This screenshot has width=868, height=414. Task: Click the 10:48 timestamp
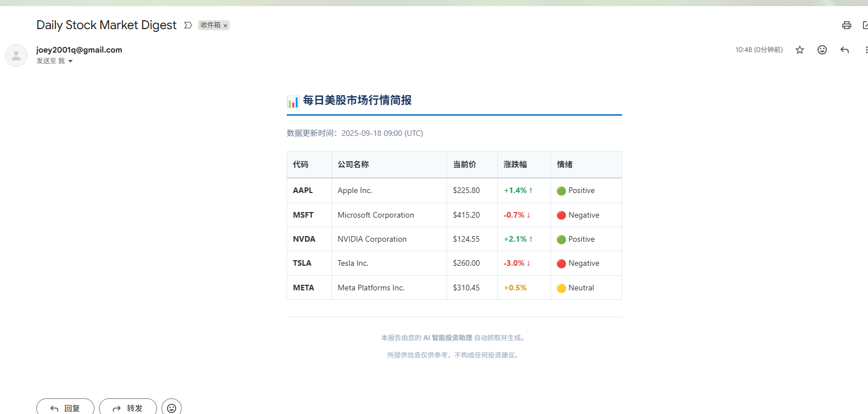click(759, 50)
